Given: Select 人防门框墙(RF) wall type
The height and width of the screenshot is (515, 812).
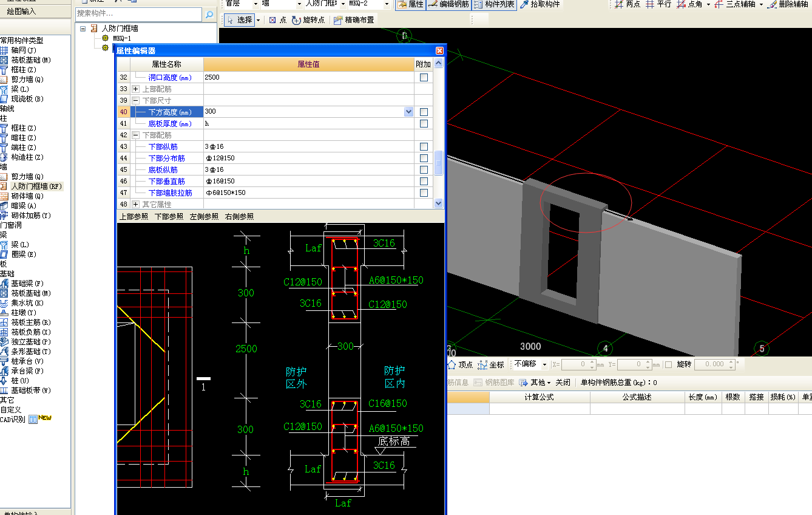Looking at the screenshot, I should click(x=36, y=186).
